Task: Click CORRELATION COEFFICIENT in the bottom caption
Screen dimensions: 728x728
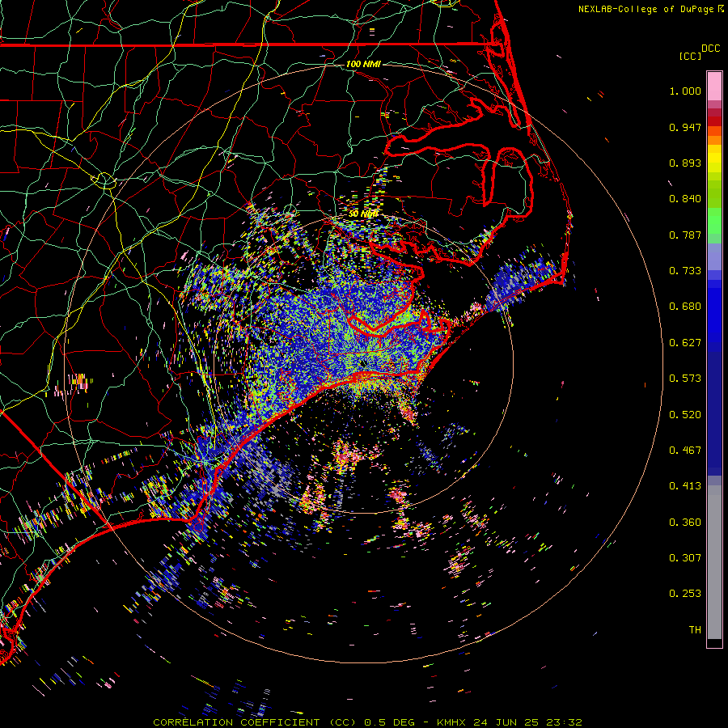Action: [236, 722]
